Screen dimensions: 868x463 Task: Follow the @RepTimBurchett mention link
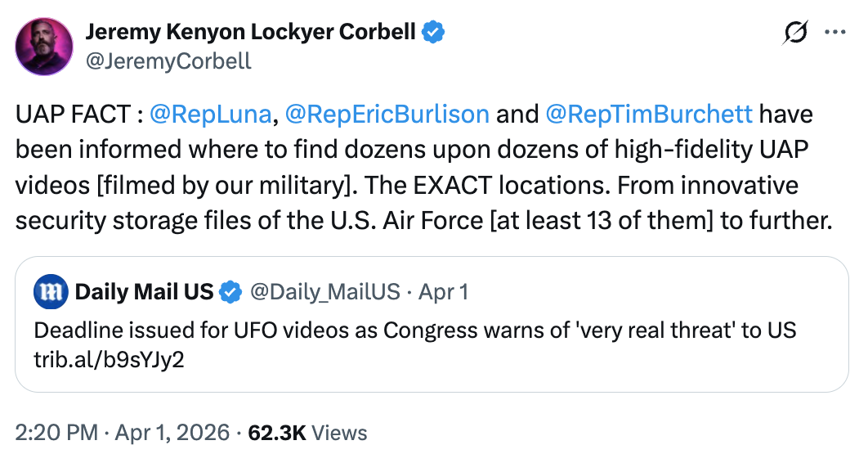(649, 114)
